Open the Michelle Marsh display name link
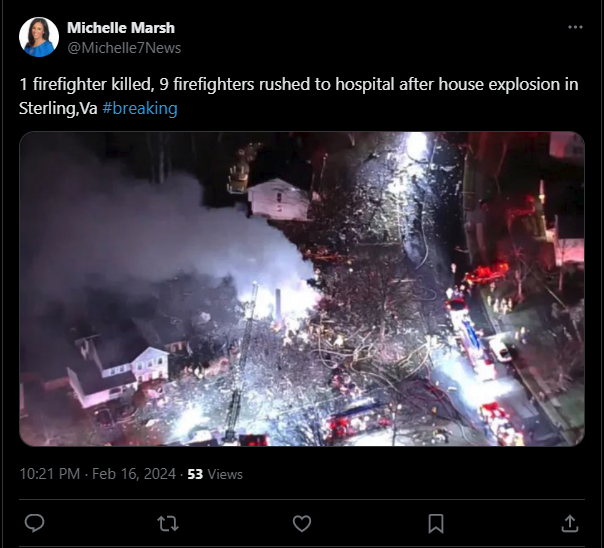 [x=121, y=28]
